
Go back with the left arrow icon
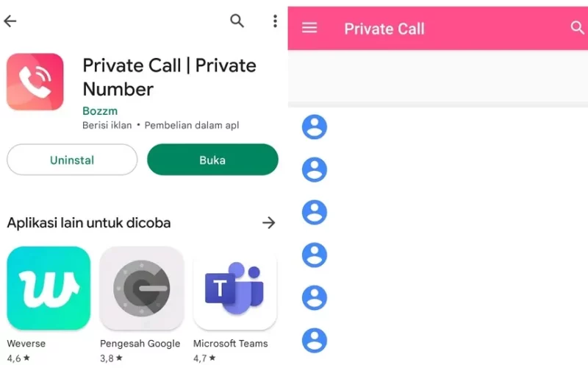[10, 21]
